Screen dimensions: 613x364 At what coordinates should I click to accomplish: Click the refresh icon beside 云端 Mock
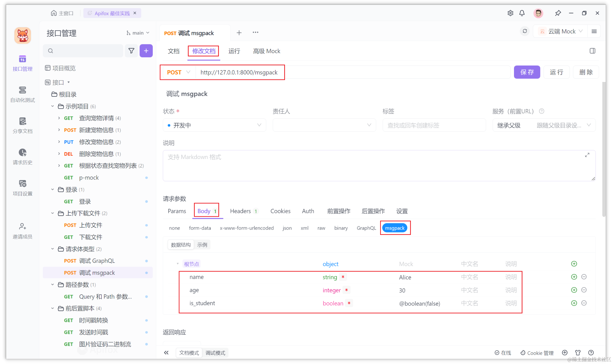click(x=525, y=31)
